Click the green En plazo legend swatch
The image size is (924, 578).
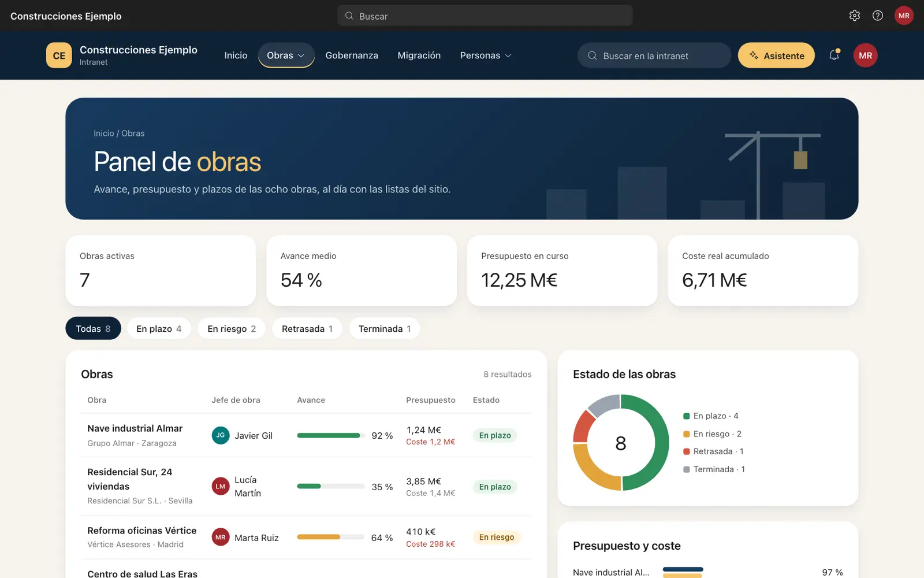pos(687,416)
